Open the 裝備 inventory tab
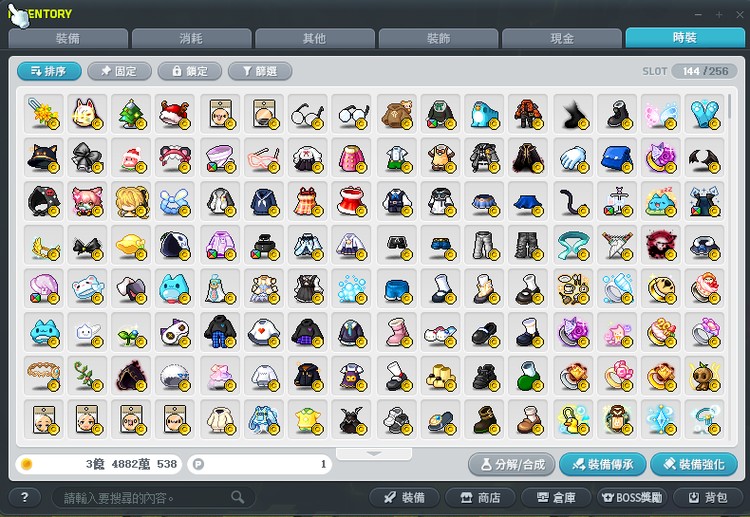 68,38
